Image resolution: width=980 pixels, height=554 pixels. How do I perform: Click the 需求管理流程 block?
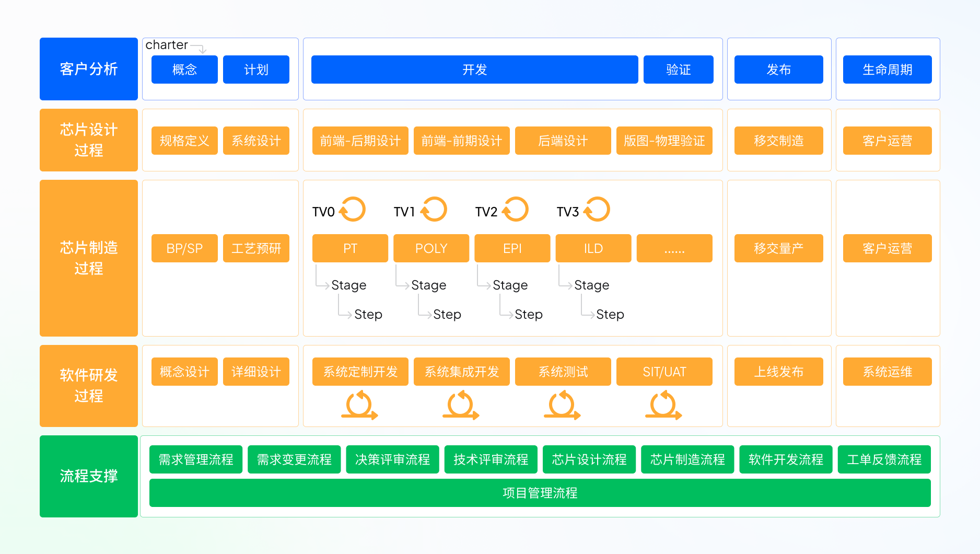tap(196, 459)
